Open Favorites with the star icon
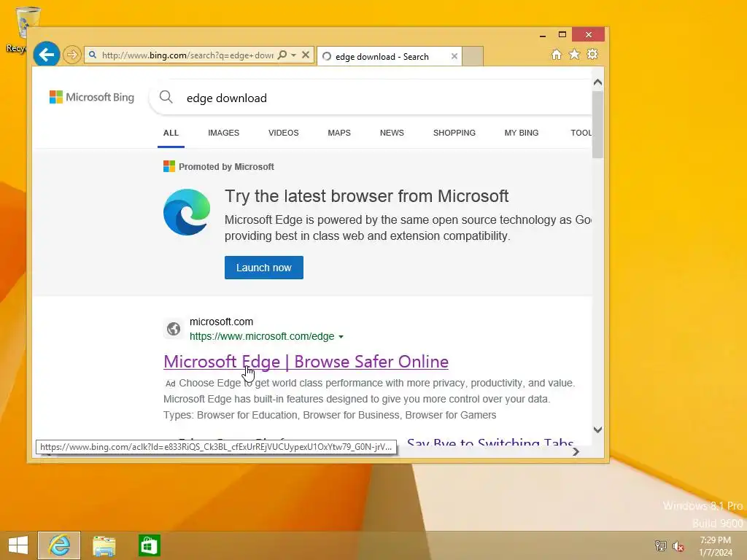Viewport: 747px width, 560px height. click(575, 54)
